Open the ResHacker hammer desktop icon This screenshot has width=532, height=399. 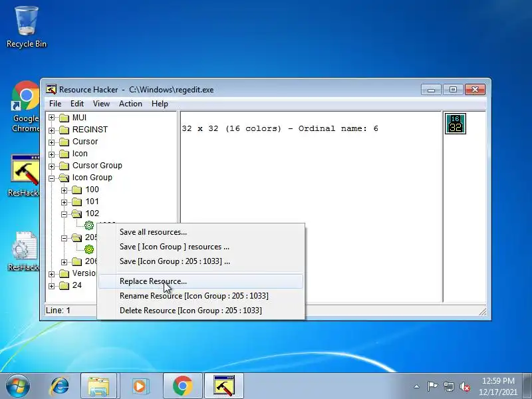25,176
